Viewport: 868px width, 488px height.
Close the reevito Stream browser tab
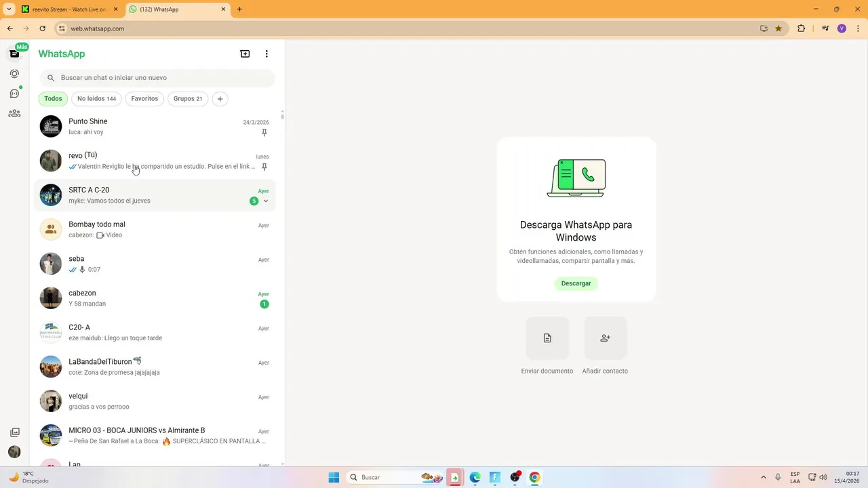click(x=116, y=9)
